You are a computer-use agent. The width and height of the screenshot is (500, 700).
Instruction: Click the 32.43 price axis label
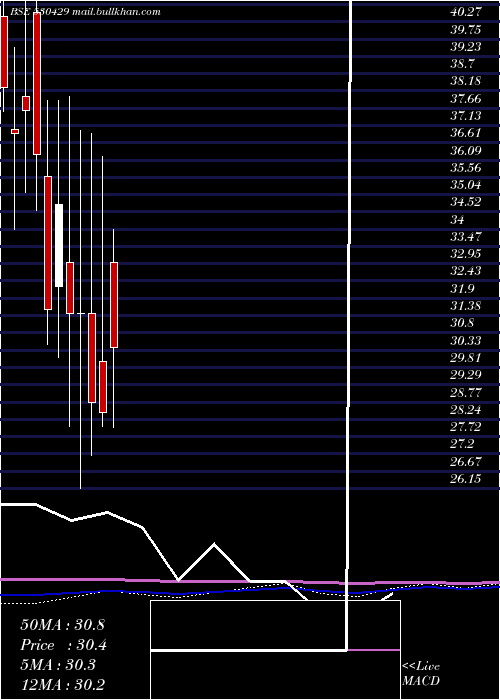pos(466,271)
